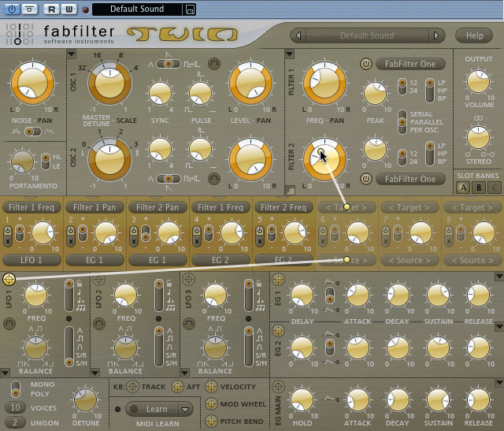This screenshot has height=431, width=504.
Task: Click LFO 1 MIDI sync port icon
Action: [9, 324]
